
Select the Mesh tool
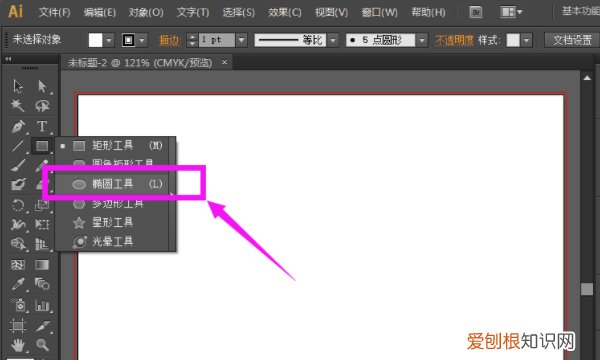[x=18, y=265]
